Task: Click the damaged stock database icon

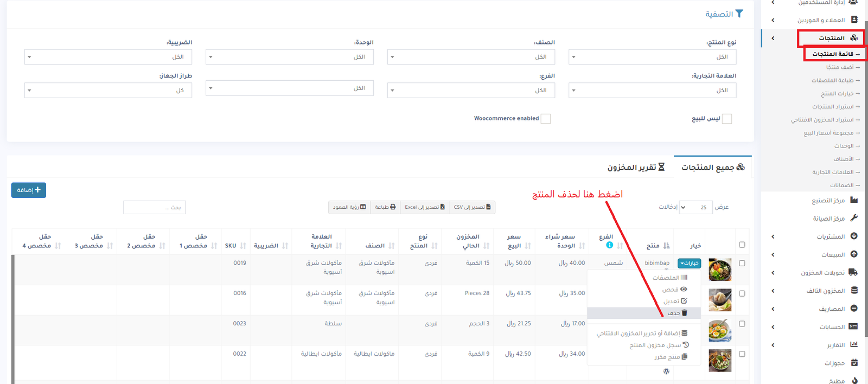Action: pos(854,291)
